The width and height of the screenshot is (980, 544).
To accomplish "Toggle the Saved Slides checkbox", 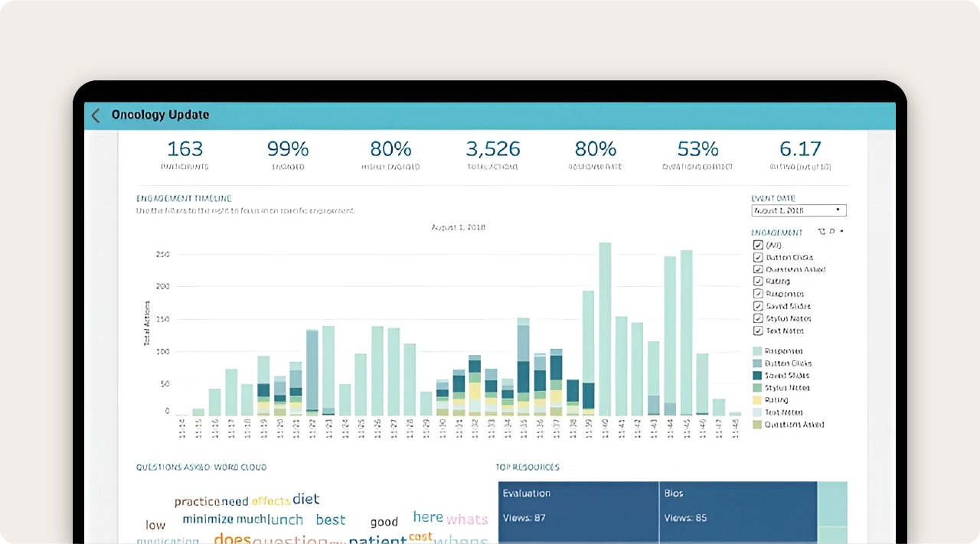I will tap(757, 306).
